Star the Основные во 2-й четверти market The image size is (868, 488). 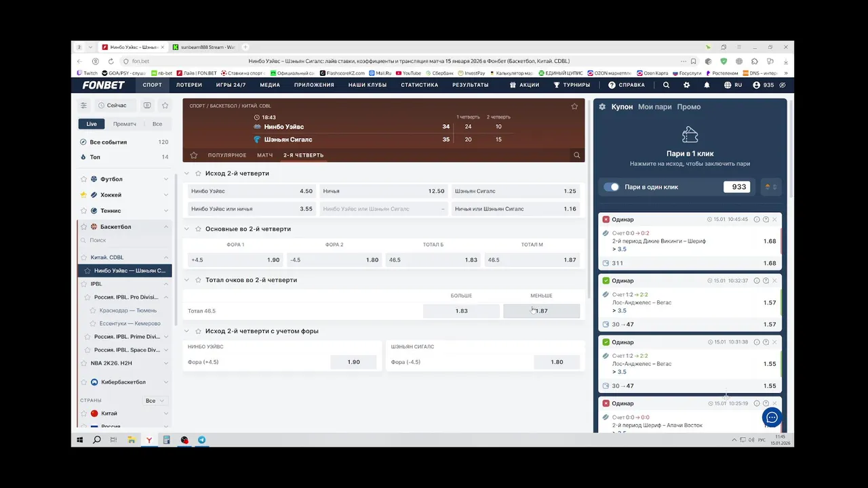click(198, 229)
